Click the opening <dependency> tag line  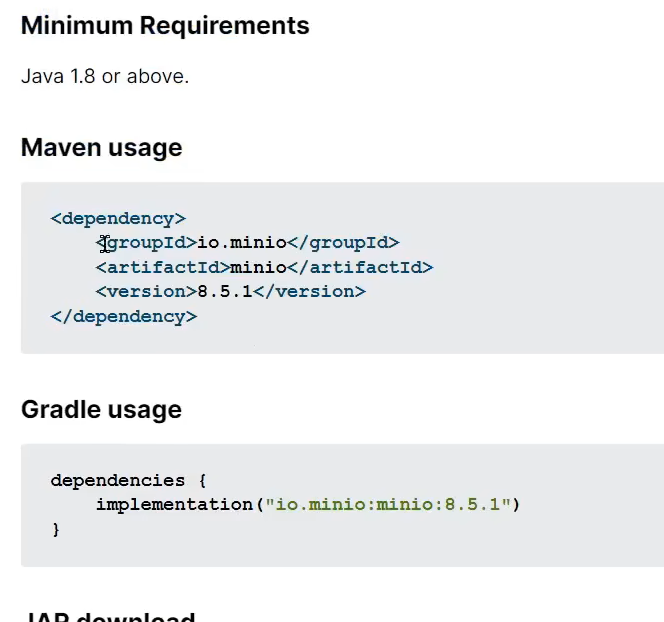[x=118, y=218]
